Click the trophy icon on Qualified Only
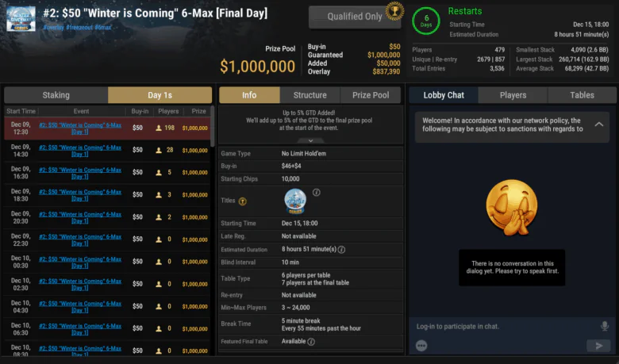 coord(394,10)
